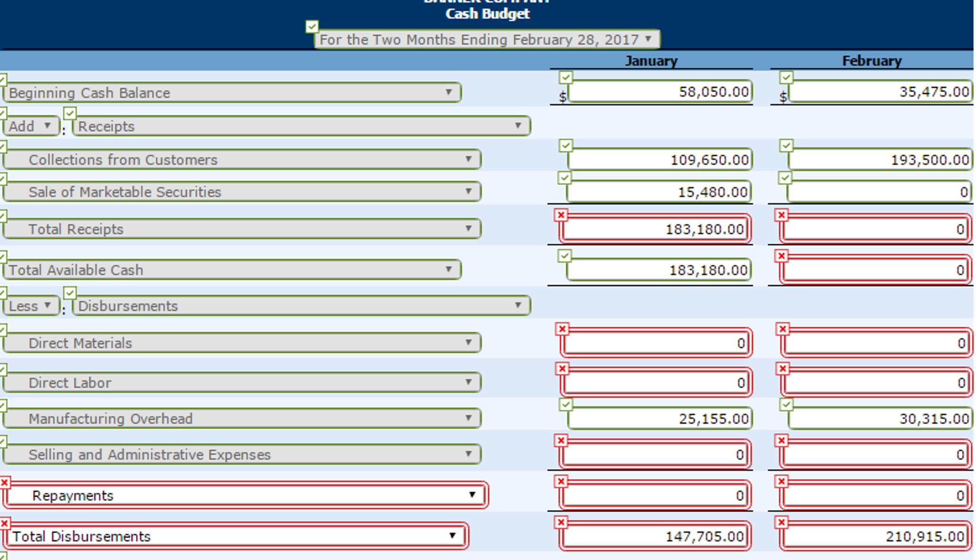This screenshot has width=976, height=560.
Task: Click red X icon beside Repayments dropdown
Action: click(x=5, y=483)
